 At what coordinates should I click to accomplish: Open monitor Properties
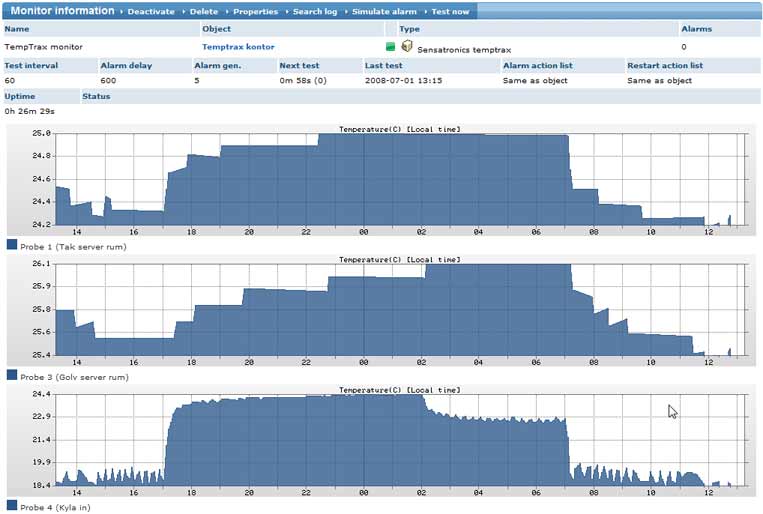pyautogui.click(x=255, y=11)
